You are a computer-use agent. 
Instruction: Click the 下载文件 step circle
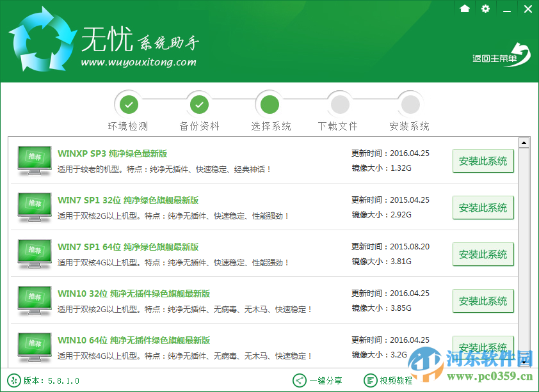point(339,104)
